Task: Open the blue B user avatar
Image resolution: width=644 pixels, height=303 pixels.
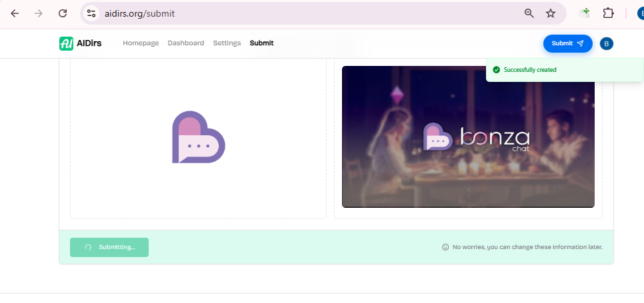Action: [606, 43]
